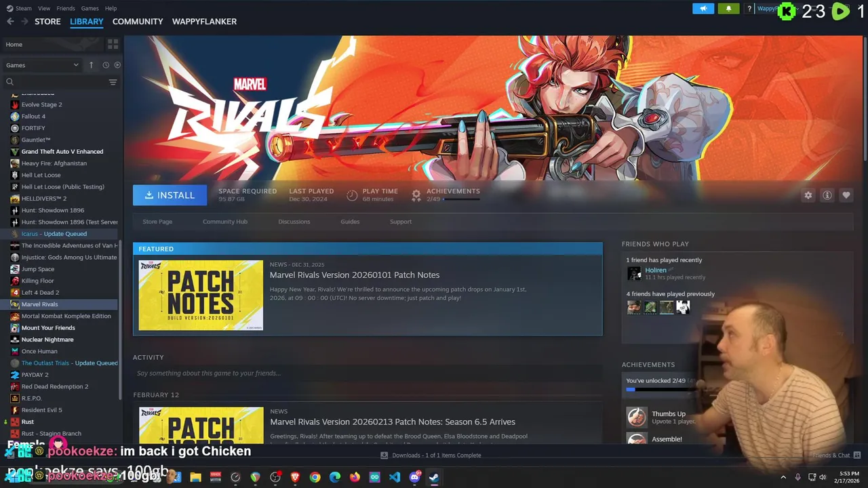Viewport: 868px width, 488px height.
Task: Switch library to grid collections view
Action: [113, 44]
